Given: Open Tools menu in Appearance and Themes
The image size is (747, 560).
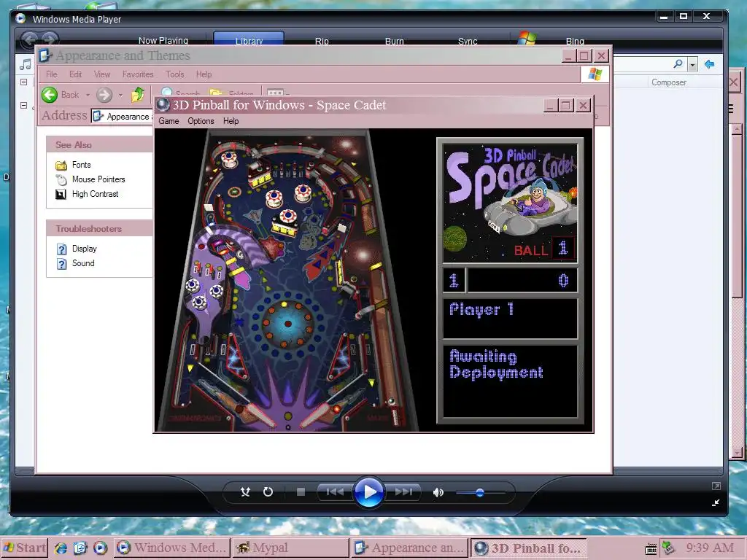Looking at the screenshot, I should [x=175, y=74].
